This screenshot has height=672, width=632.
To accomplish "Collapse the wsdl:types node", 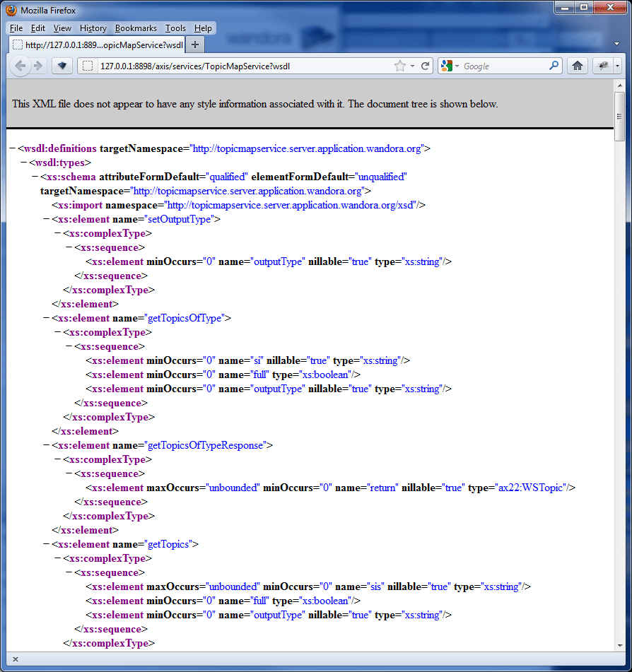I will 24,163.
